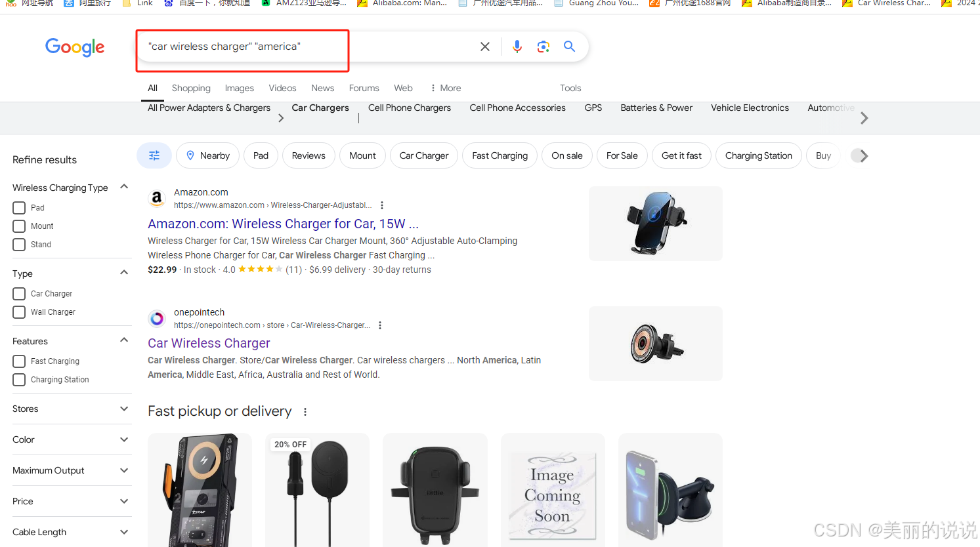
Task: Collapse the Wireless Charging Type section
Action: [x=124, y=187]
